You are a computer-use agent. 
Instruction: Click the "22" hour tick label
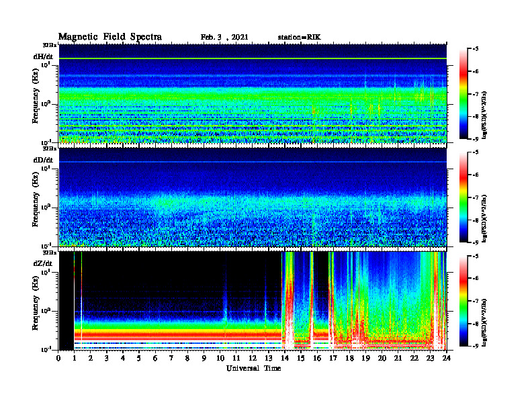tap(414, 358)
